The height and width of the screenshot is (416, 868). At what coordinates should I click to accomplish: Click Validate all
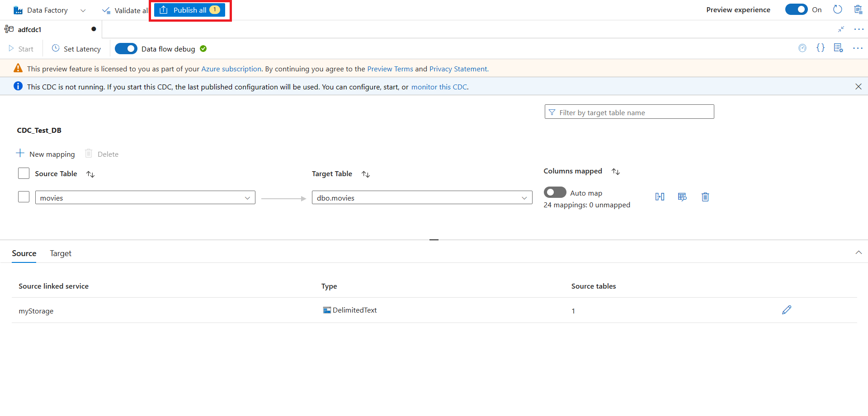[x=125, y=10]
